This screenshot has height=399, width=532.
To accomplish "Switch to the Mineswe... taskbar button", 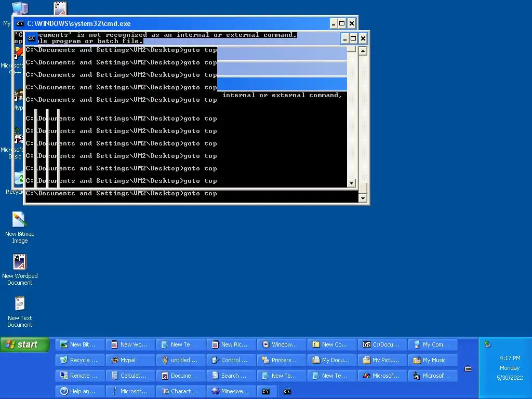I will (231, 391).
